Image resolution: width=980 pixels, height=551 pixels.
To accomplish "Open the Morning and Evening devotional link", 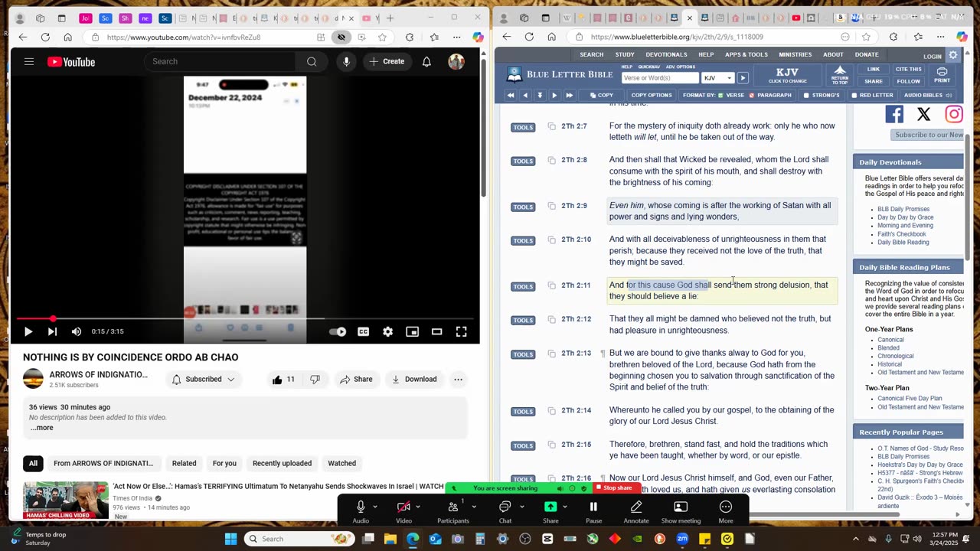I will click(905, 226).
